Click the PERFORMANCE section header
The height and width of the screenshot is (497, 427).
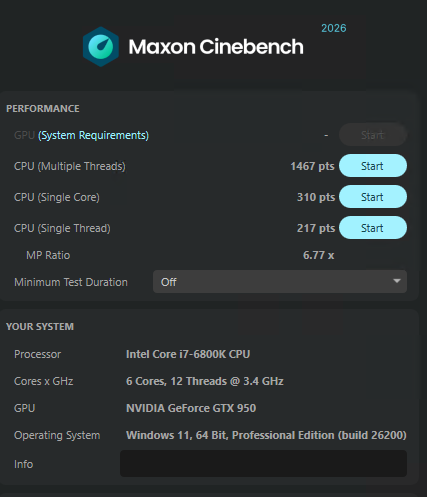click(43, 109)
